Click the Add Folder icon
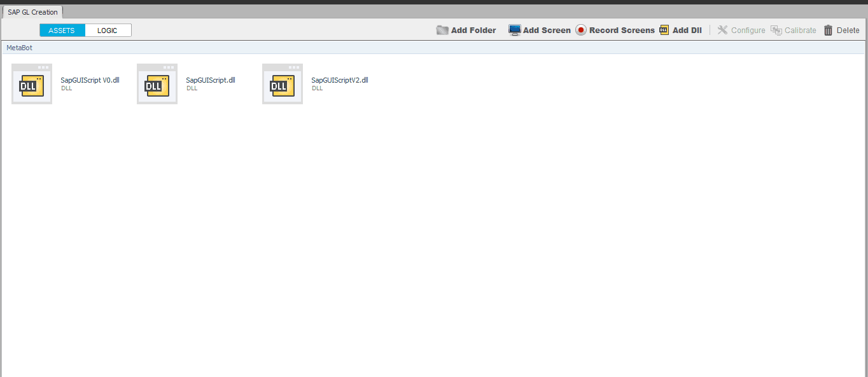Image resolution: width=868 pixels, height=377 pixels. point(442,30)
